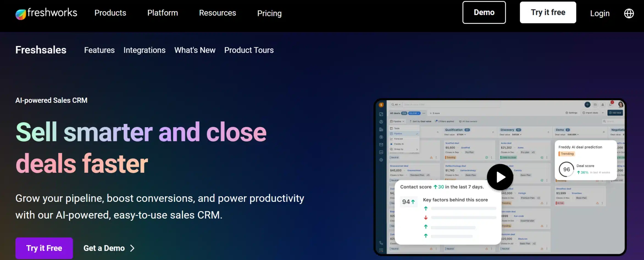
Task: Open the Scotfind deal card title
Action: tap(452, 143)
